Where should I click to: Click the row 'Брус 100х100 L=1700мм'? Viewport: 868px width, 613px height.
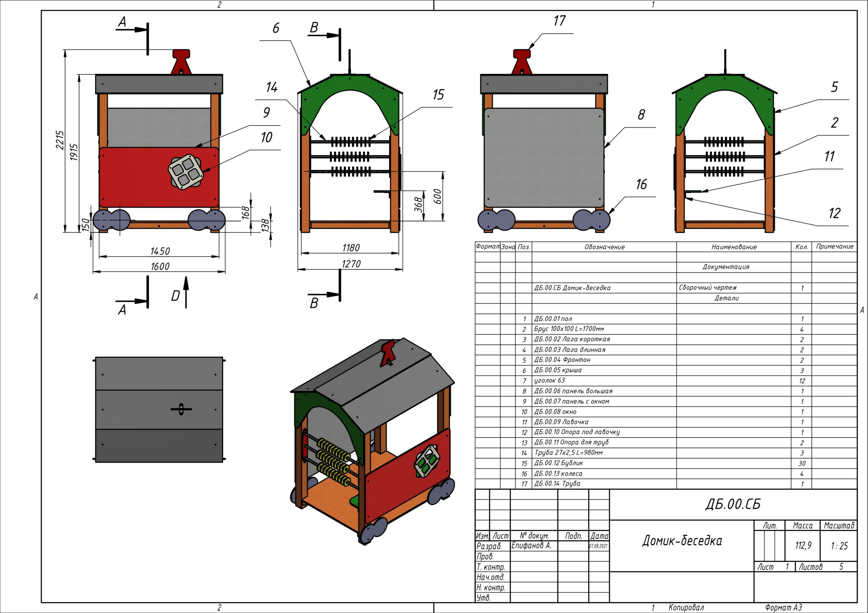click(x=666, y=329)
